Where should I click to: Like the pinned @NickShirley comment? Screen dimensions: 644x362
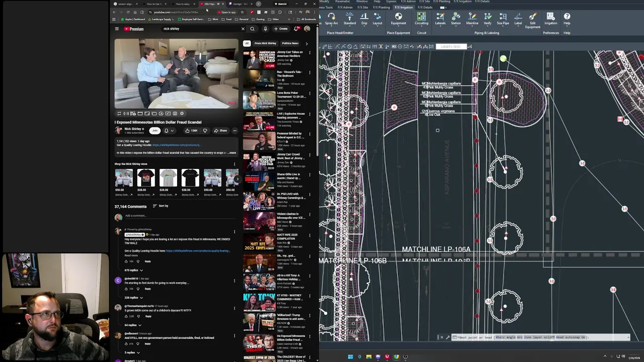(126, 261)
